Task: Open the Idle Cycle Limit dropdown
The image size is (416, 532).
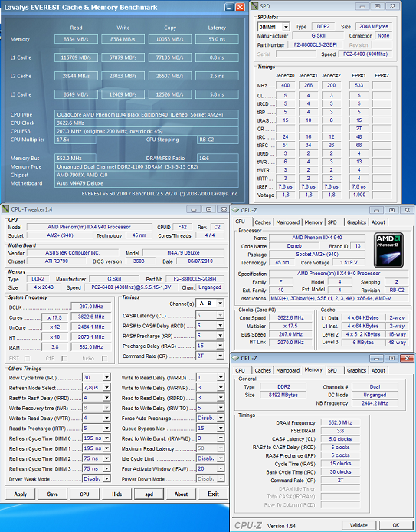Action: click(x=221, y=458)
